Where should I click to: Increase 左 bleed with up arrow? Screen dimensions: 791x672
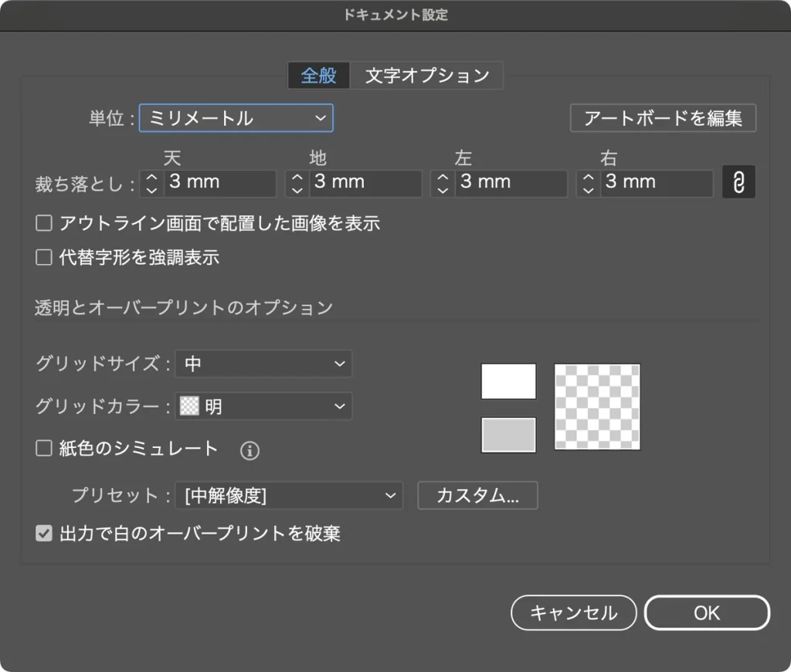[x=443, y=177]
